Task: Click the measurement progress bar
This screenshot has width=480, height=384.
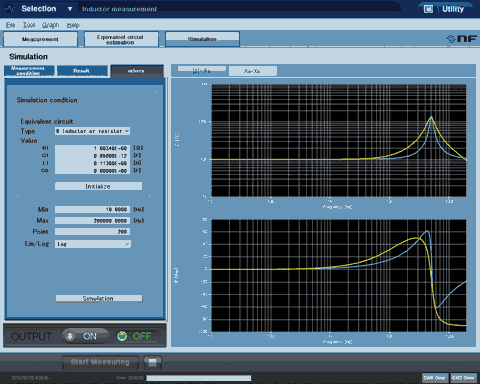Action: [x=199, y=378]
